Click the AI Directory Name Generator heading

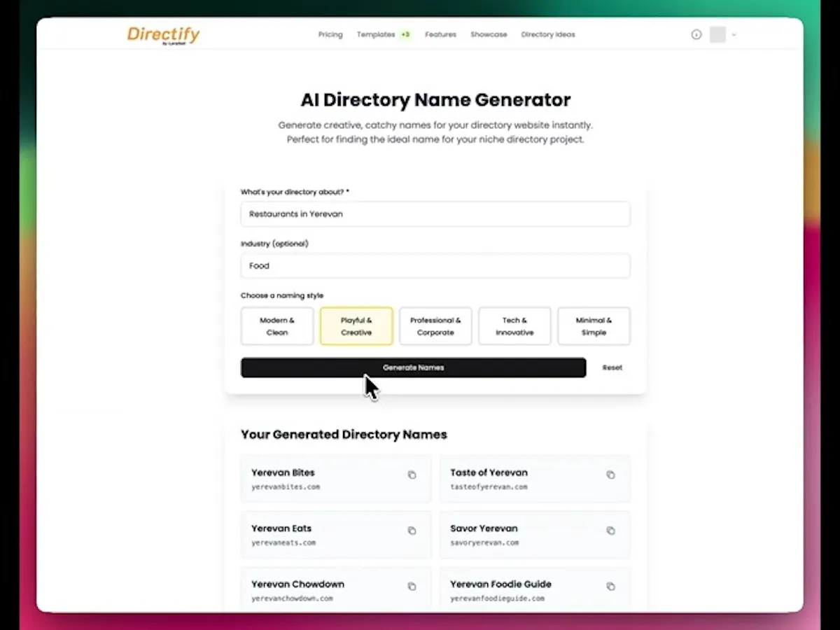point(435,100)
